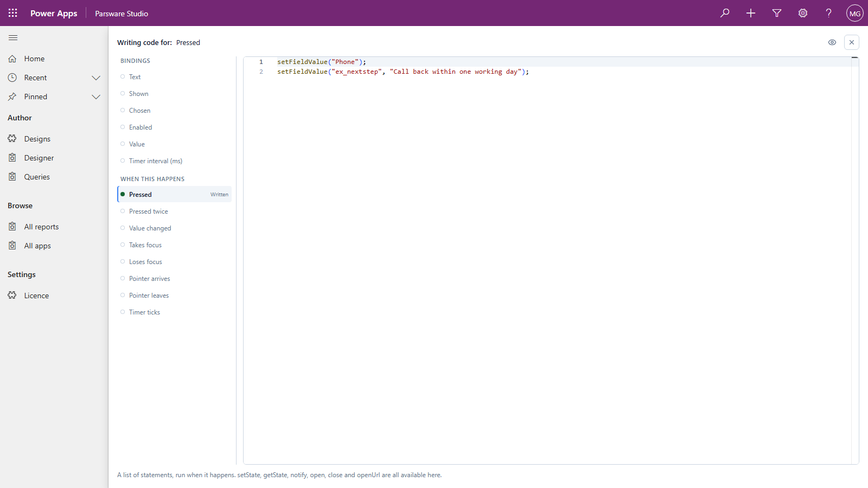Viewport: 868px width, 488px height.
Task: Click the Parsware Studio environment name
Action: (122, 14)
